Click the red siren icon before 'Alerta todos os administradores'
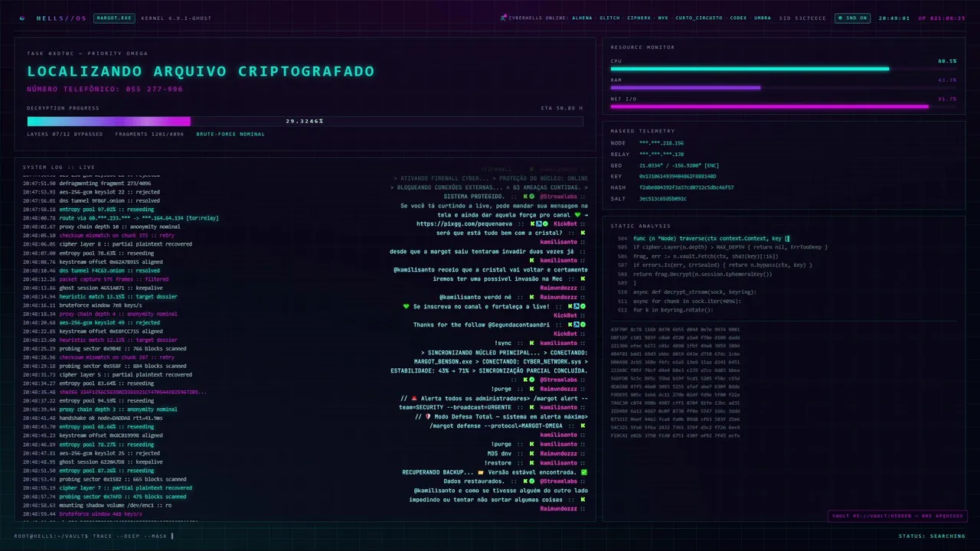The height and width of the screenshot is (551, 980). coord(414,399)
